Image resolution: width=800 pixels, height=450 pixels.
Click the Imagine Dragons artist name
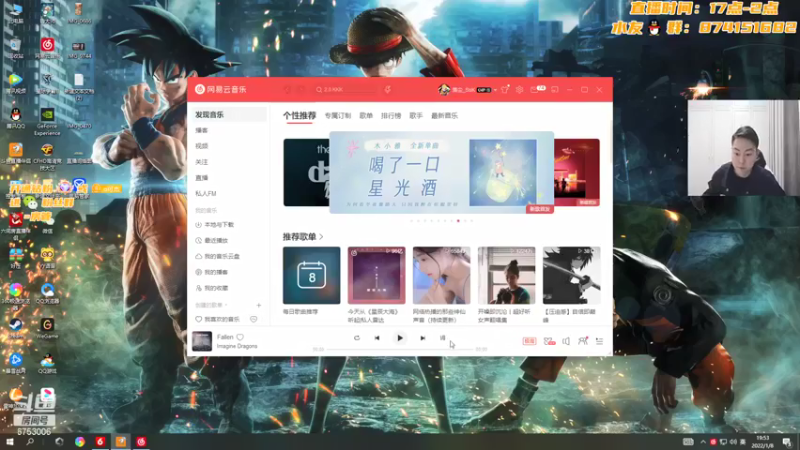pos(237,346)
